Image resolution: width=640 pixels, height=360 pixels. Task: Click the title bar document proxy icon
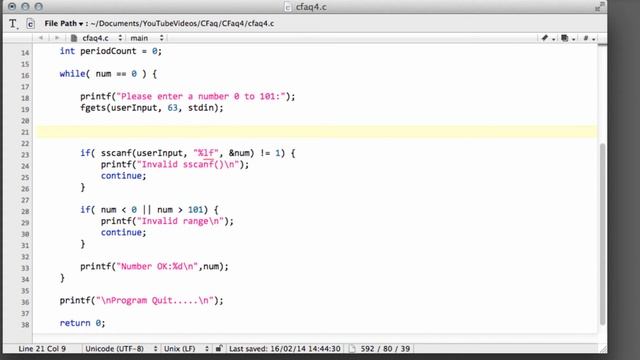288,7
